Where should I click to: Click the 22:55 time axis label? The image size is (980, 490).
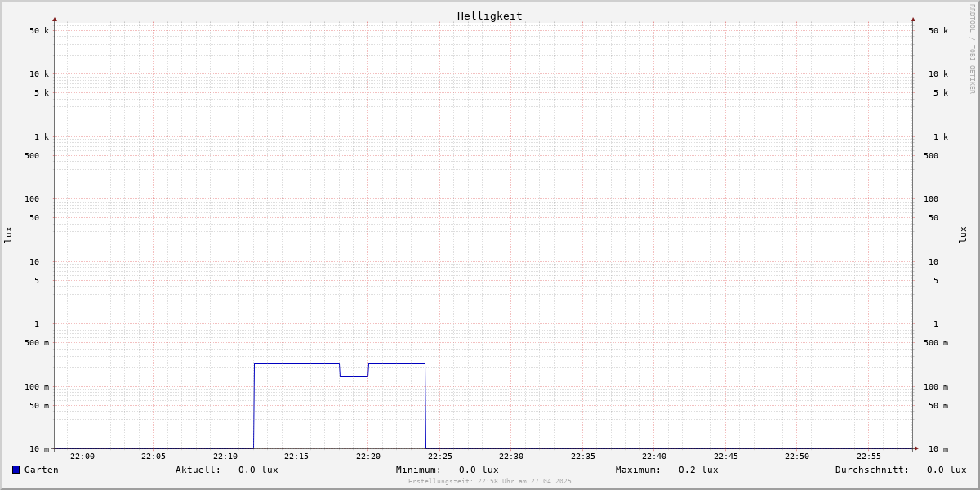tap(869, 457)
